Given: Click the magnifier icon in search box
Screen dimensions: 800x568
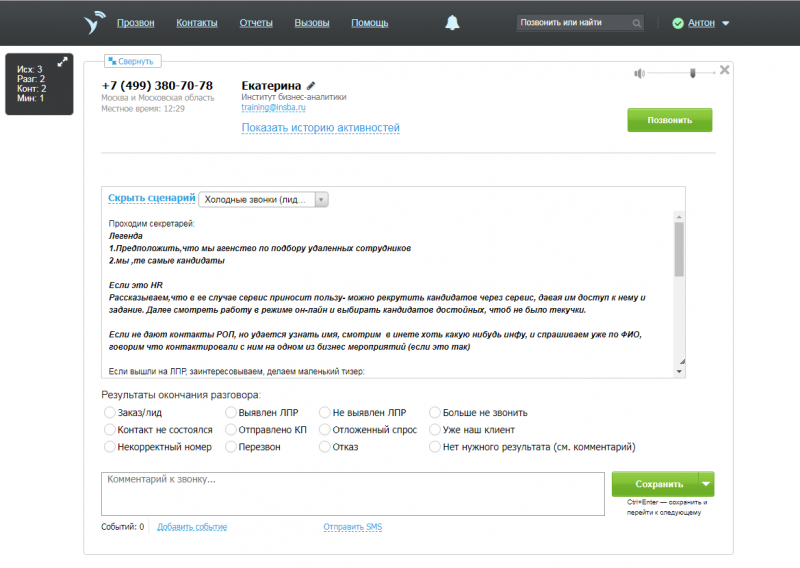Looking at the screenshot, I should point(637,23).
